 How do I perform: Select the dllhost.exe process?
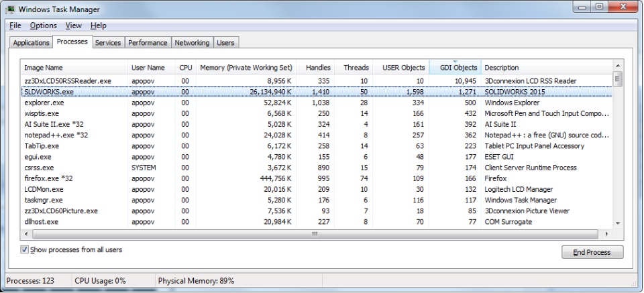tap(316, 222)
